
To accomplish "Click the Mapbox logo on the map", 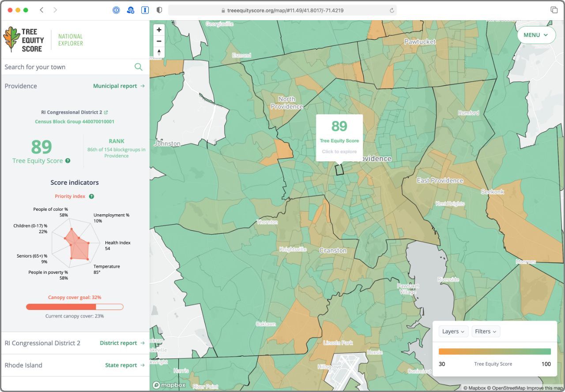I will pos(168,385).
